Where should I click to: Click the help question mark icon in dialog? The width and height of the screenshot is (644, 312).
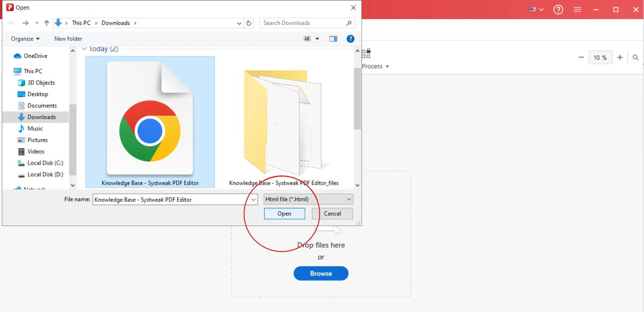tap(350, 39)
